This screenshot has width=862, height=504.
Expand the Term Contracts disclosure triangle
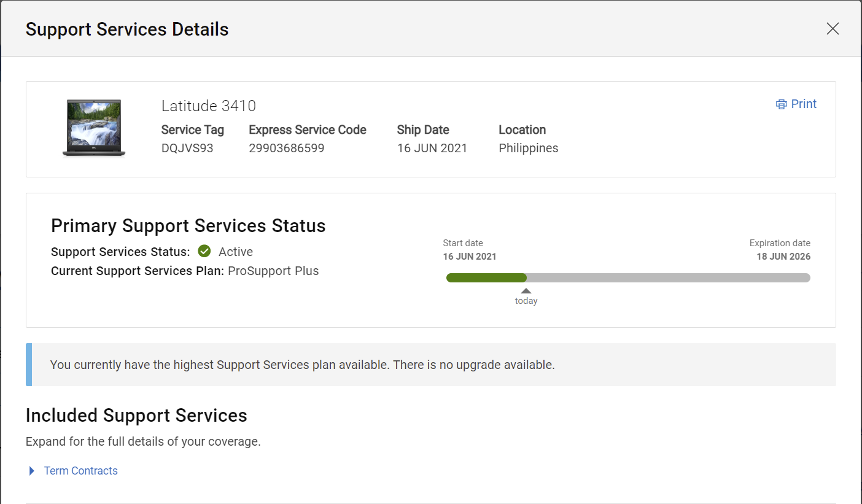pyautogui.click(x=32, y=471)
